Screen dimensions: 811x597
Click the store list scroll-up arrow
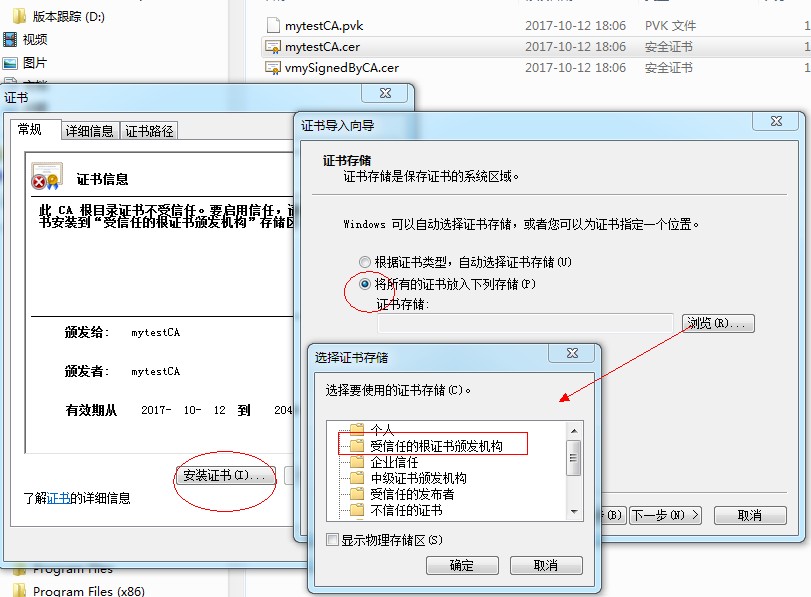[574, 431]
